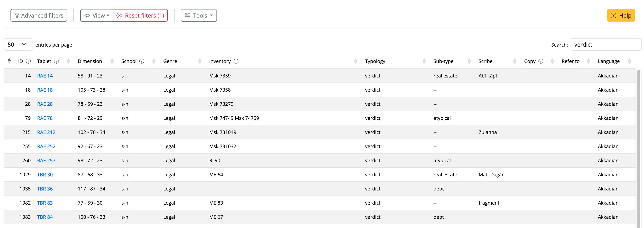Select the scribe name Abī-kāpī
This screenshot has width=644, height=228.
[x=488, y=76]
